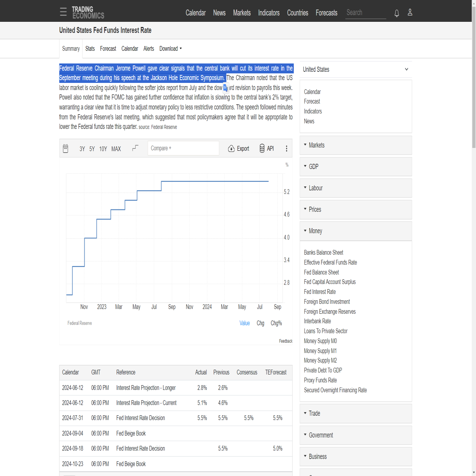Screen dimensions: 476x476
Task: Open Banks Balance Sheet link
Action: click(x=324, y=252)
